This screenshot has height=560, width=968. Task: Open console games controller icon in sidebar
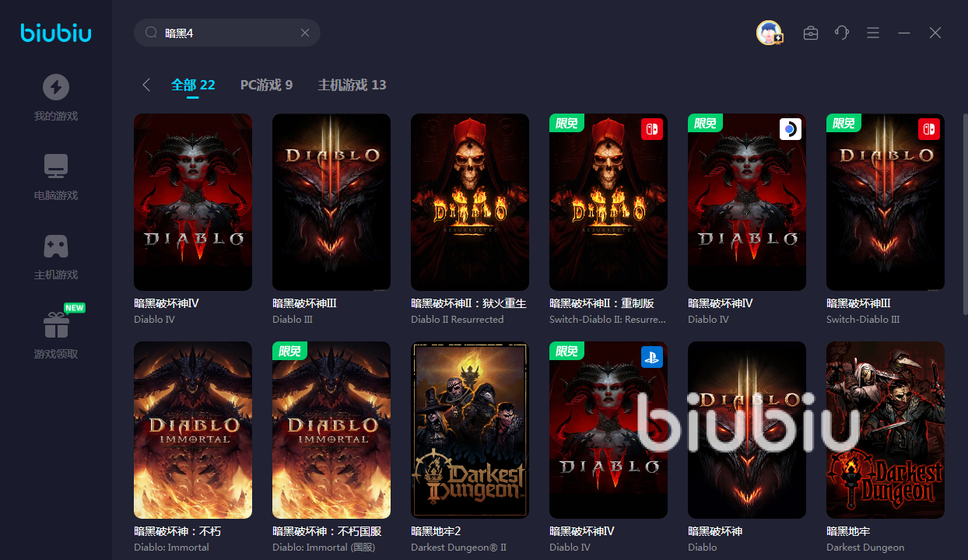[x=55, y=246]
